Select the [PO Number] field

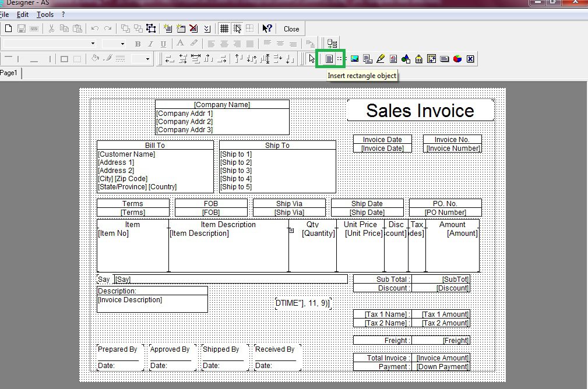445,212
